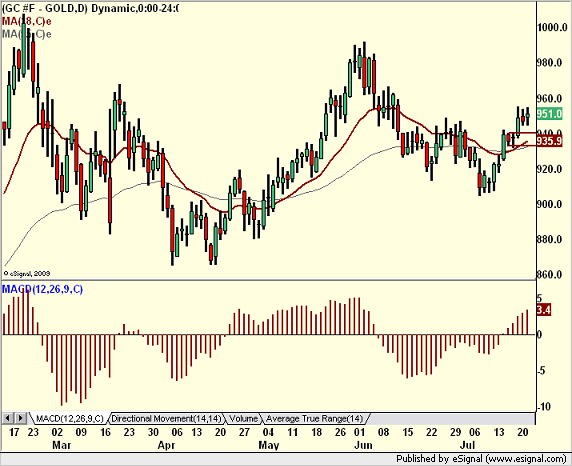
Task: Click the -5 MACD axis label
Action: click(x=542, y=371)
